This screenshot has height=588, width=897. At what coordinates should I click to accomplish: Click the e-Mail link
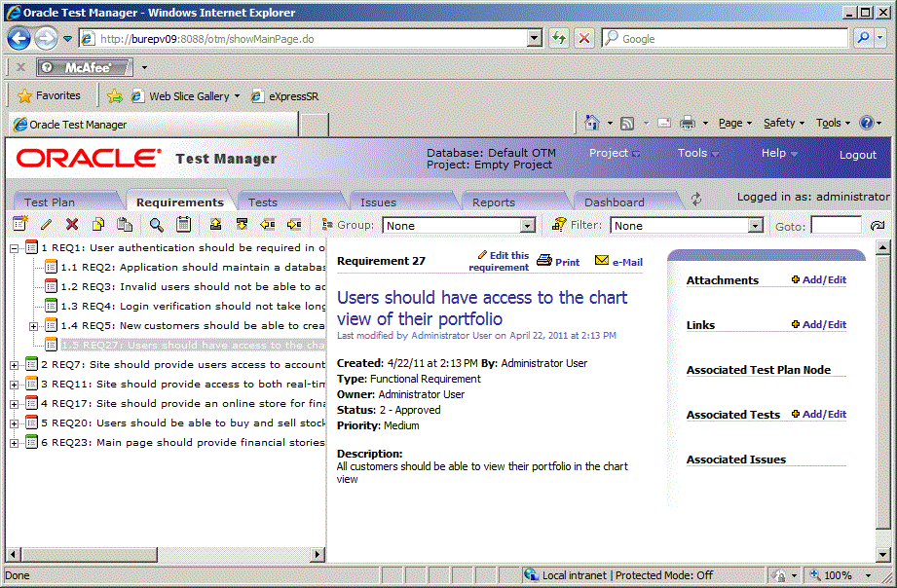[x=619, y=262]
